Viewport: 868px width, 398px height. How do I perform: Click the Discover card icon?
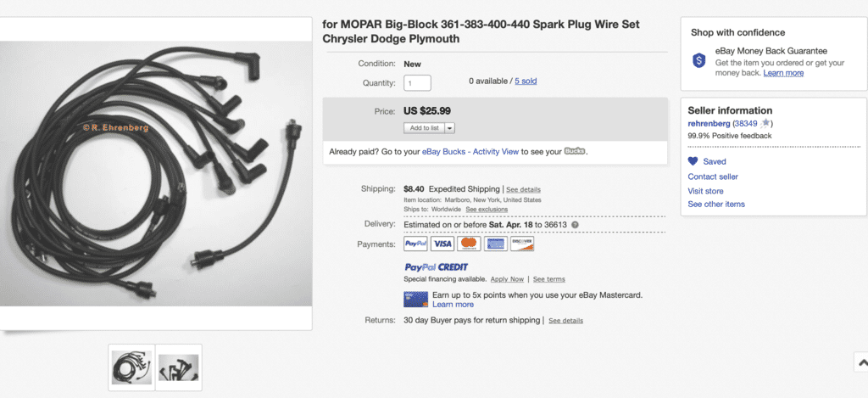tap(522, 244)
